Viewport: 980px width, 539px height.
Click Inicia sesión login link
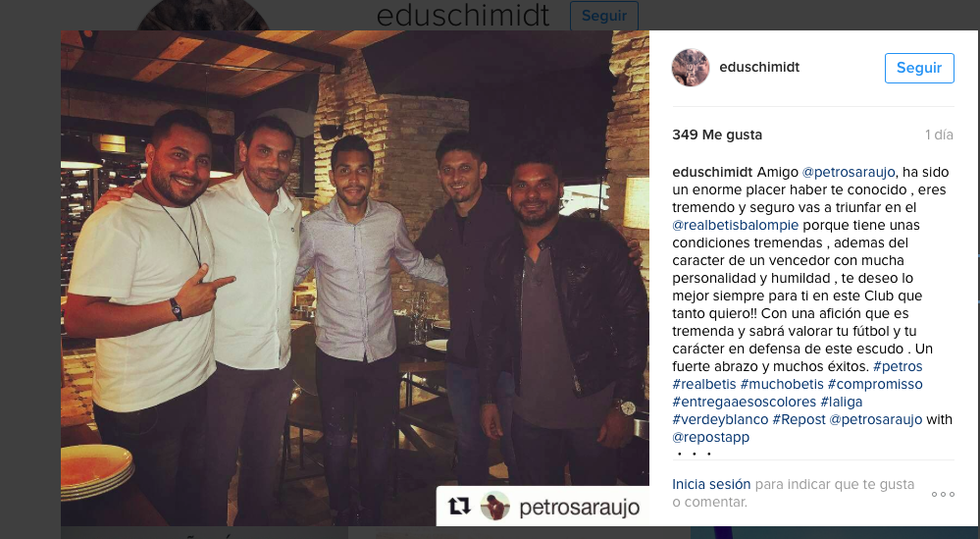click(711, 484)
